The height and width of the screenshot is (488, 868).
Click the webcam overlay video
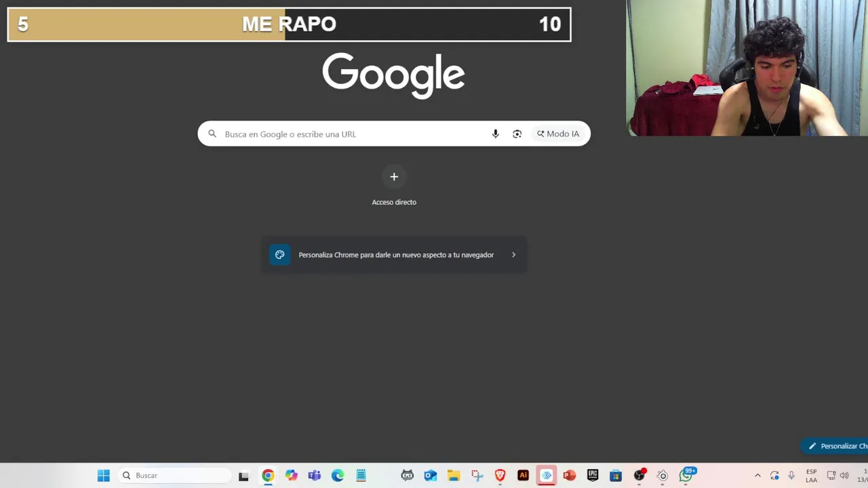click(x=747, y=68)
